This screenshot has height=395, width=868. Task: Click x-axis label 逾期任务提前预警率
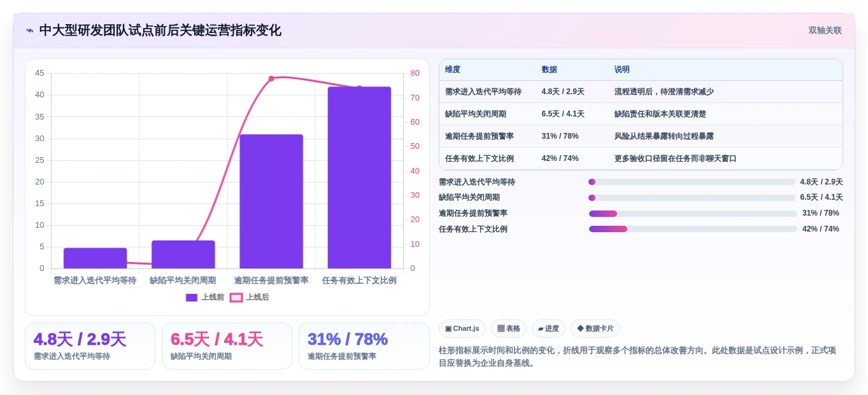pyautogui.click(x=271, y=281)
